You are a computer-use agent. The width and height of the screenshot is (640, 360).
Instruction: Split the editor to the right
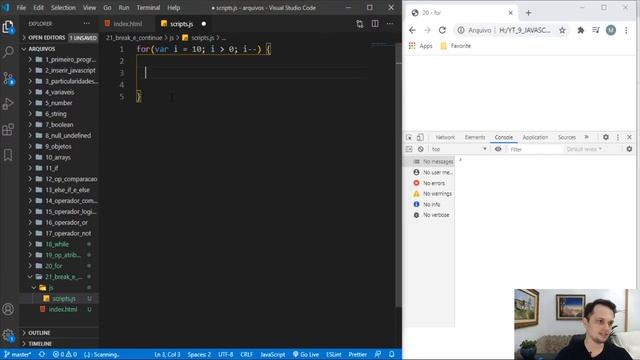click(x=375, y=24)
